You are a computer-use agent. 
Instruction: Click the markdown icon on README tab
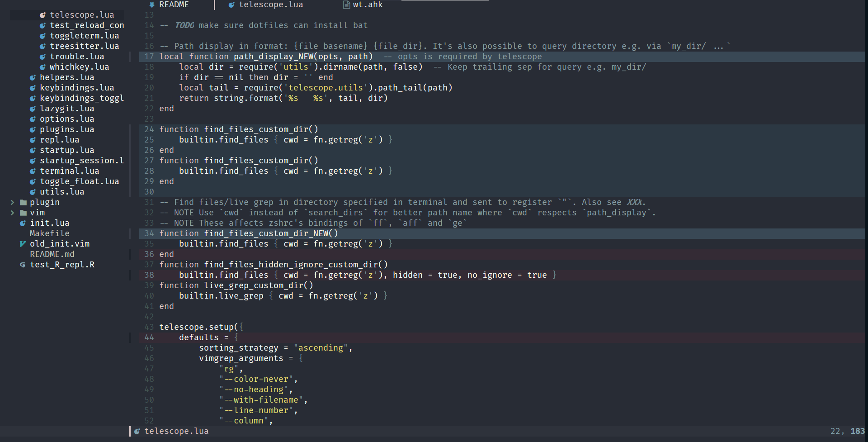[152, 5]
